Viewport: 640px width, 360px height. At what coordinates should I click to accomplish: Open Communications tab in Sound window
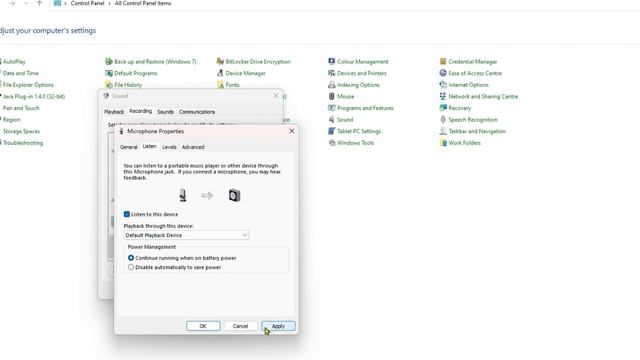(x=197, y=112)
